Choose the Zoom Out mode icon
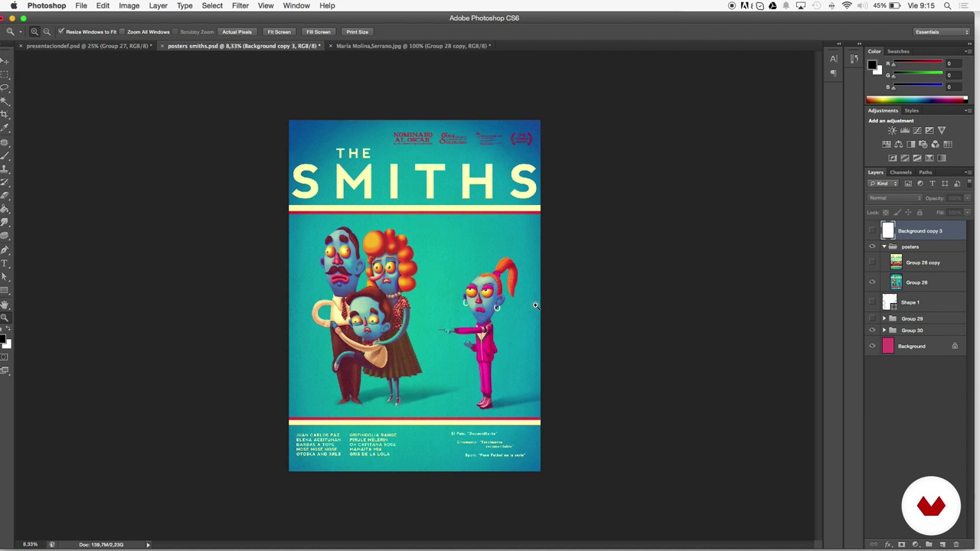The width and height of the screenshot is (980, 551). pyautogui.click(x=47, y=32)
